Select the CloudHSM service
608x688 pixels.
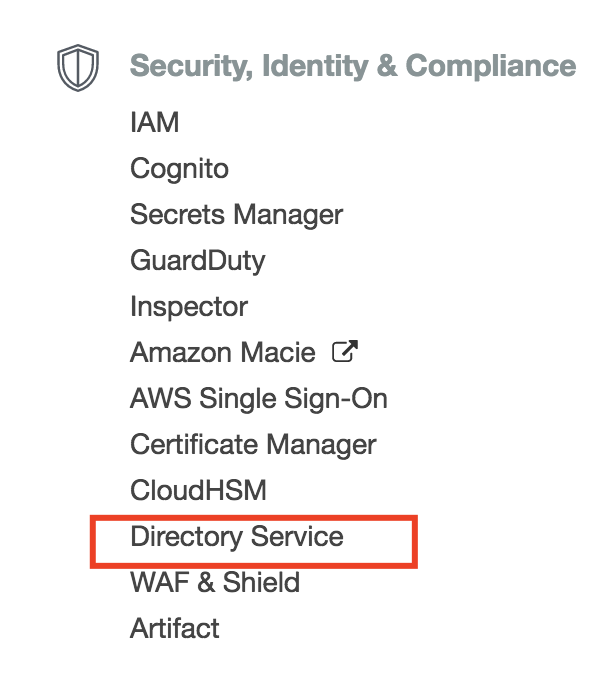point(197,491)
